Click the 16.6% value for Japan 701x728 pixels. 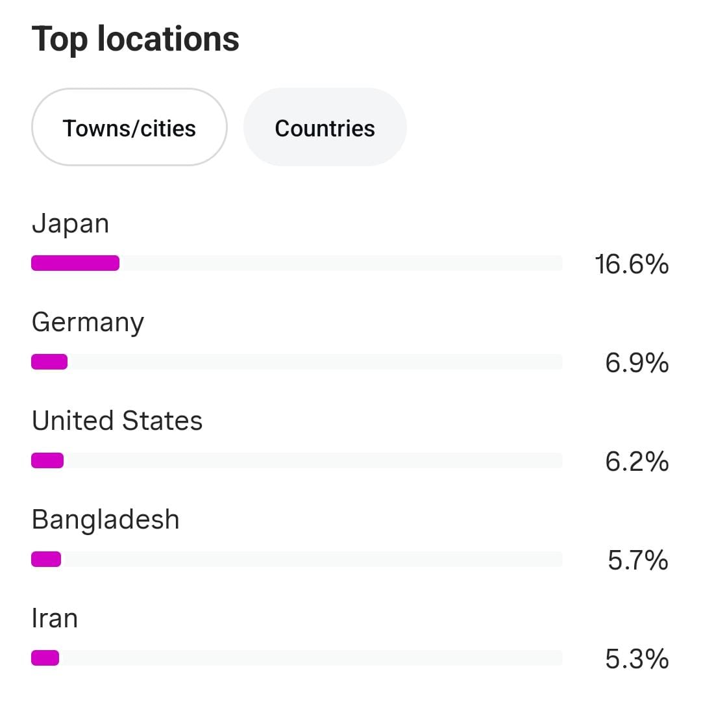coord(631,264)
